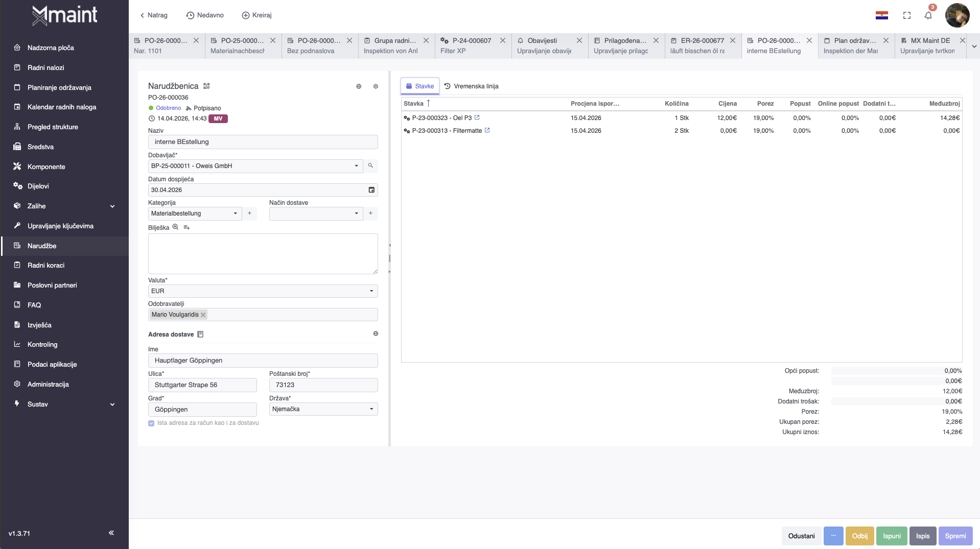Toggle fullscreen mode icon

click(906, 15)
